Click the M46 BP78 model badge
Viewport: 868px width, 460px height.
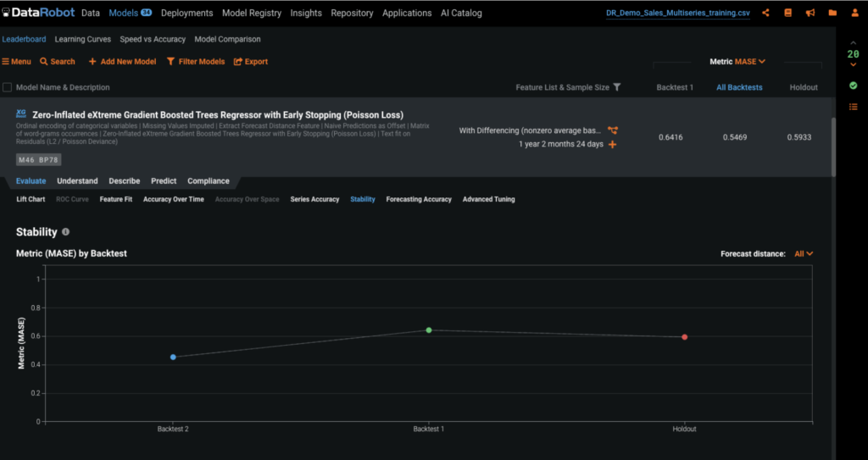pos(38,160)
